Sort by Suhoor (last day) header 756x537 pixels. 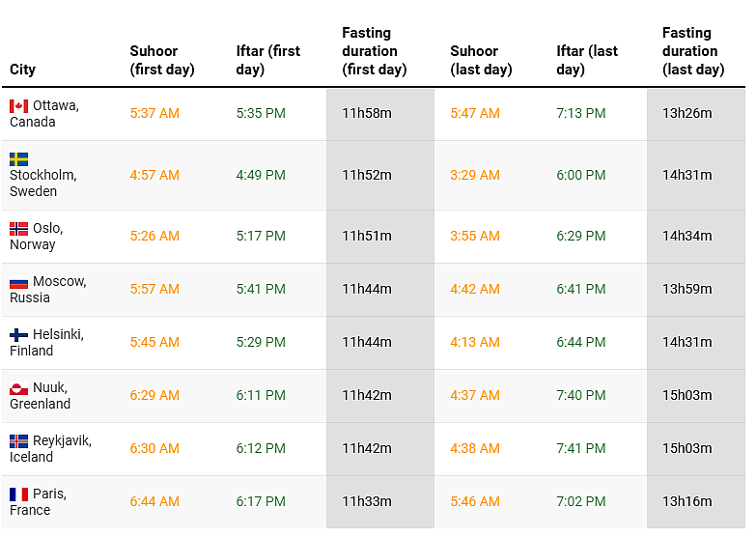(483, 60)
